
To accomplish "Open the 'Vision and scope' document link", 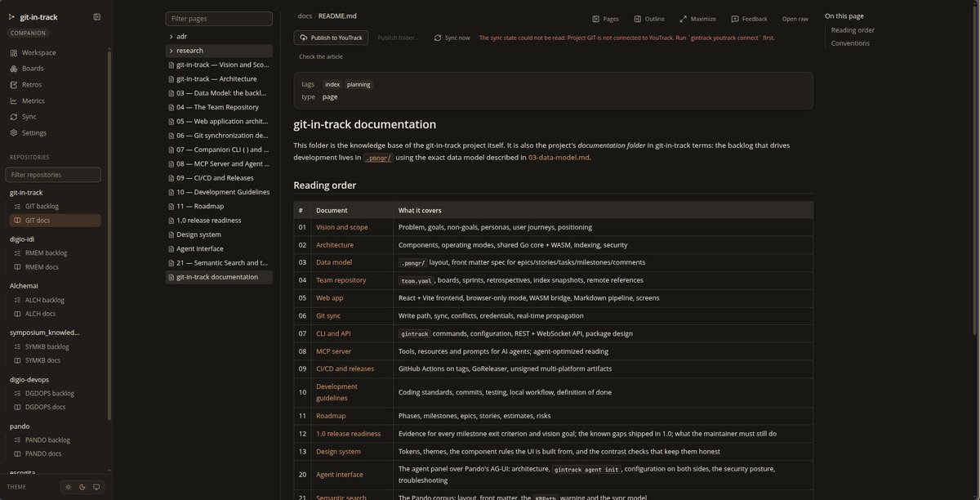I will click(x=342, y=227).
